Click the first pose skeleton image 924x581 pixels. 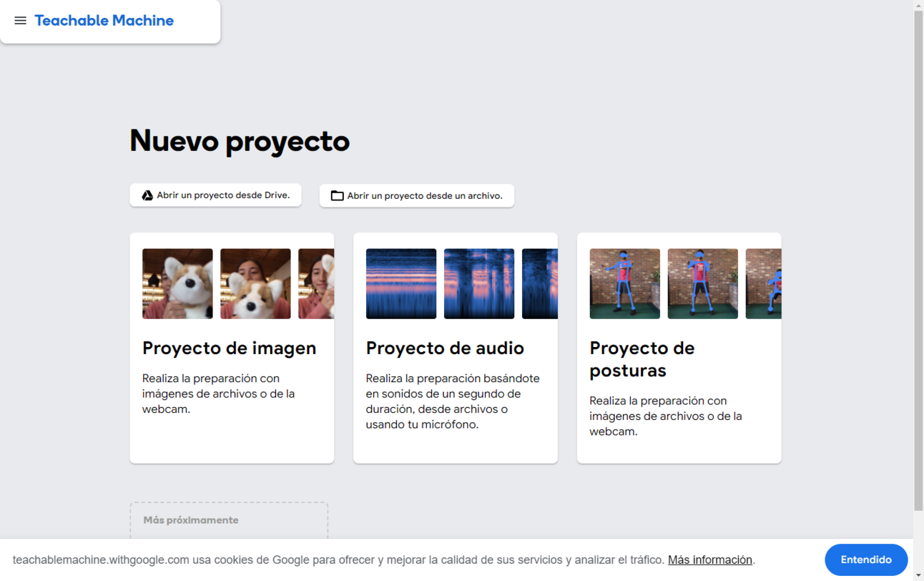[624, 284]
